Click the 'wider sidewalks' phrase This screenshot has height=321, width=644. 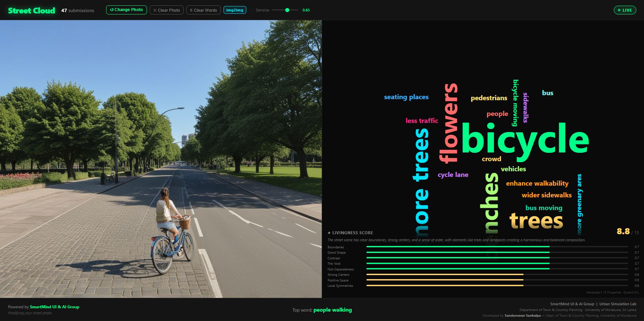[x=547, y=195]
